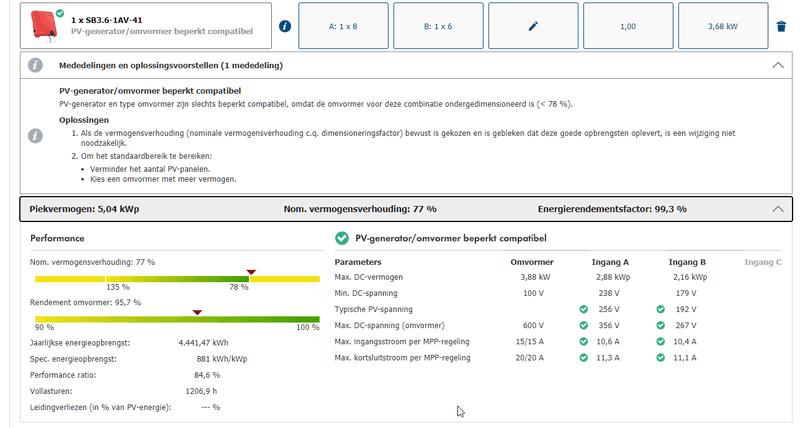The width and height of the screenshot is (800, 428).
Task: Open the blue info icon beside the inverter card
Action: point(285,26)
